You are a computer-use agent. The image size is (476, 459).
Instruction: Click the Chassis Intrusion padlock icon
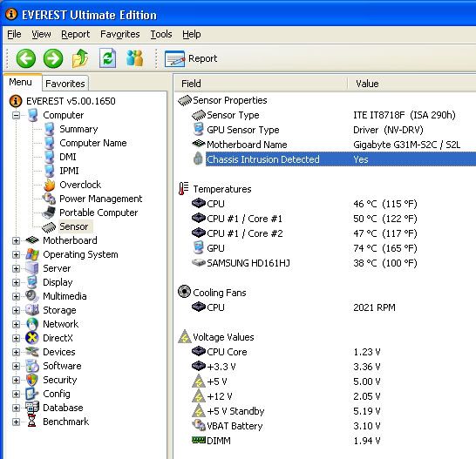click(x=198, y=159)
